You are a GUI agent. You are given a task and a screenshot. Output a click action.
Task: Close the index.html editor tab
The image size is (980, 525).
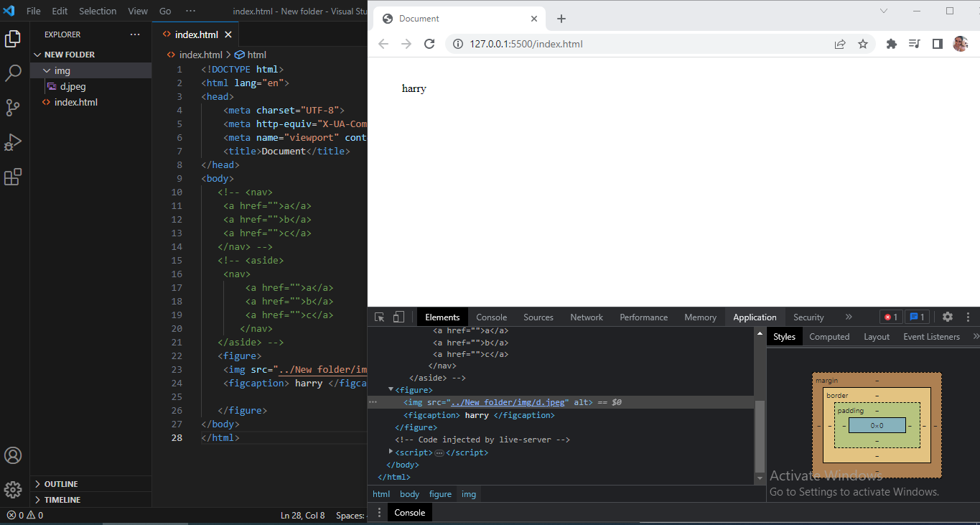point(228,34)
